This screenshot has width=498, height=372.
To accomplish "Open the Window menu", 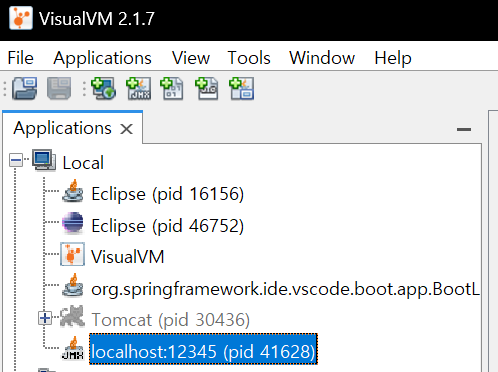I will (322, 58).
